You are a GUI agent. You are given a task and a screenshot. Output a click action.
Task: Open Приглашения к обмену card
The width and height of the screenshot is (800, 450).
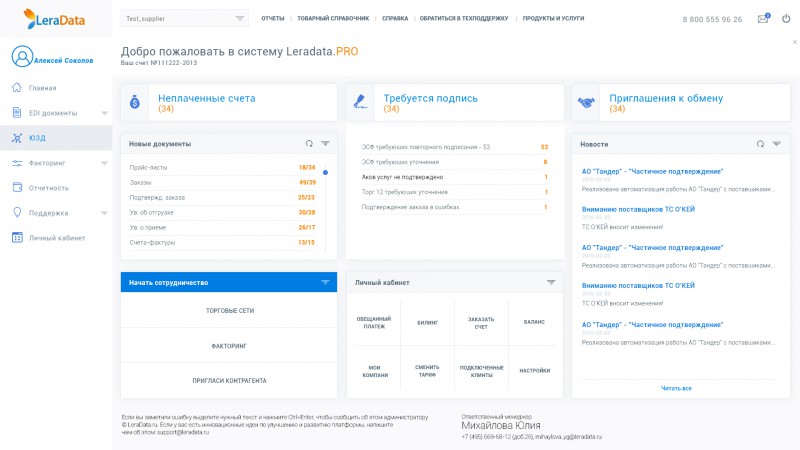tap(681, 103)
